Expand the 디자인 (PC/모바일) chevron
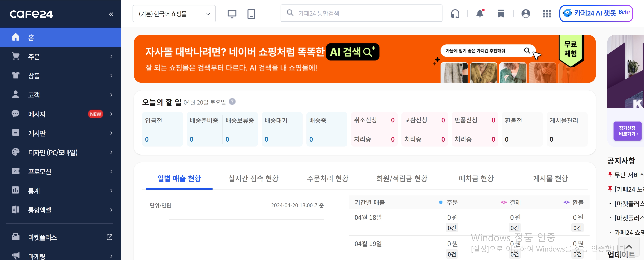 (x=111, y=152)
